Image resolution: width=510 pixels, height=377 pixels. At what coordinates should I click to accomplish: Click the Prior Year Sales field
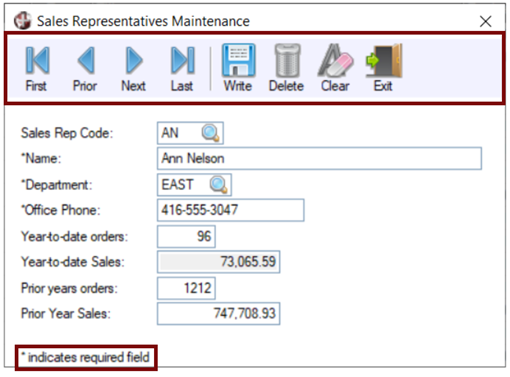219,314
